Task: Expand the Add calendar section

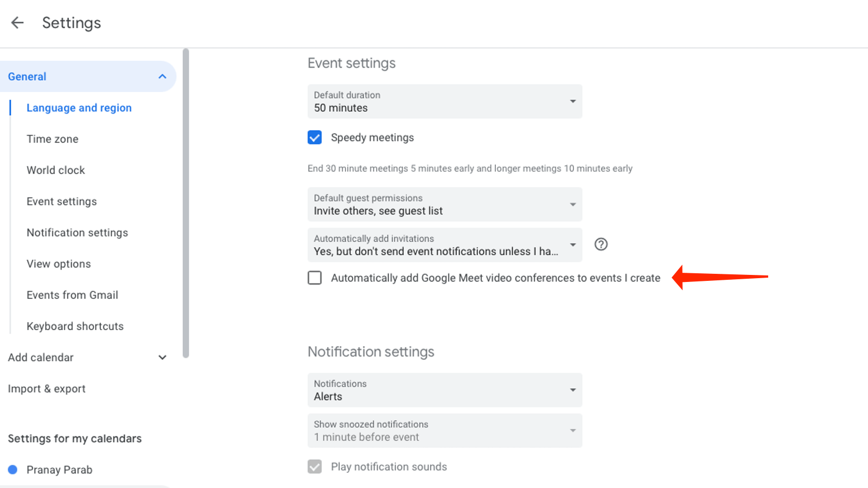Action: (162, 357)
